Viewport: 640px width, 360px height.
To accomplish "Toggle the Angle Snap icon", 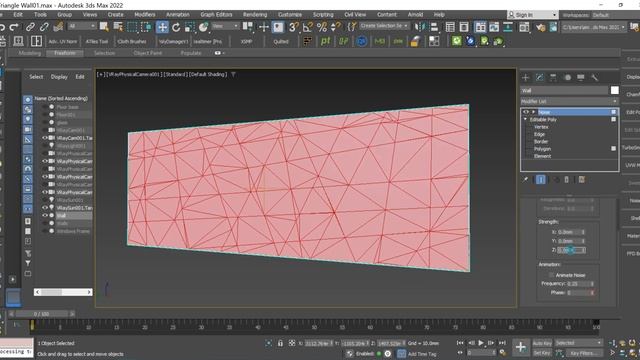I will click(x=307, y=27).
